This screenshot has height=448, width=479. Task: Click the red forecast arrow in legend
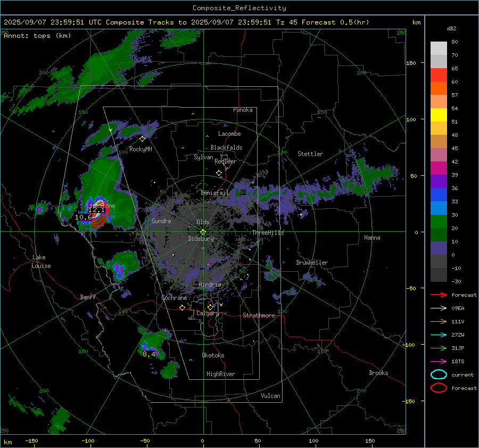(439, 295)
